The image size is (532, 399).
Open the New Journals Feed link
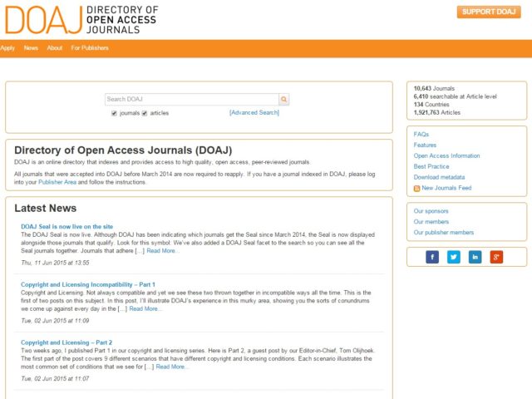click(446, 188)
